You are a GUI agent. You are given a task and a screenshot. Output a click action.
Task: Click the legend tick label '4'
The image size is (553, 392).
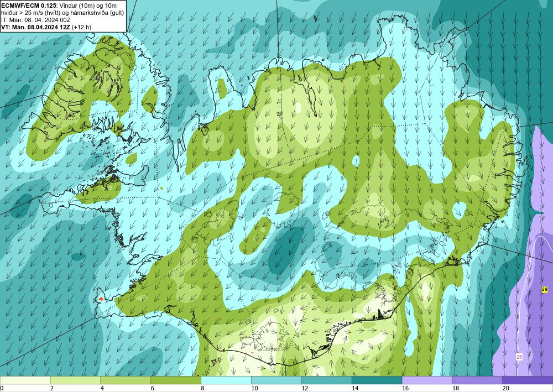[102, 389]
